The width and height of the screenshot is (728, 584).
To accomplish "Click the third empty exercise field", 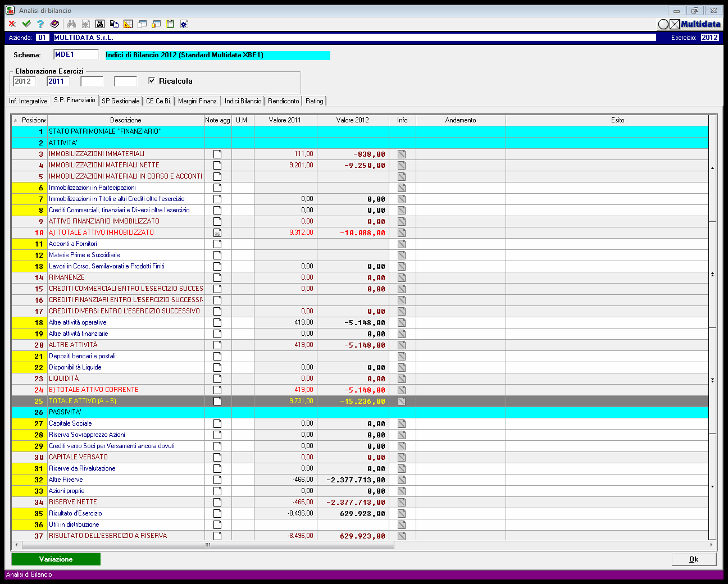I will click(92, 81).
